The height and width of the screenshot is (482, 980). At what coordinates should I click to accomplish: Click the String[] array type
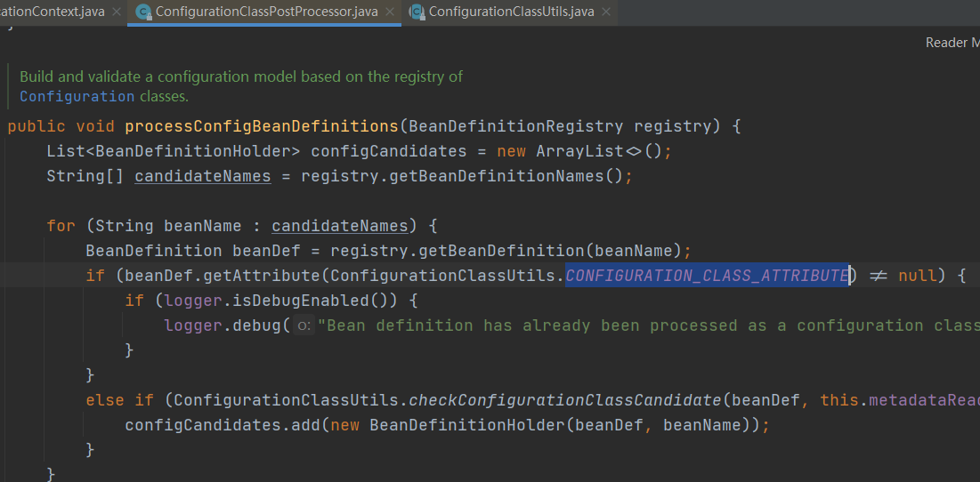click(85, 177)
